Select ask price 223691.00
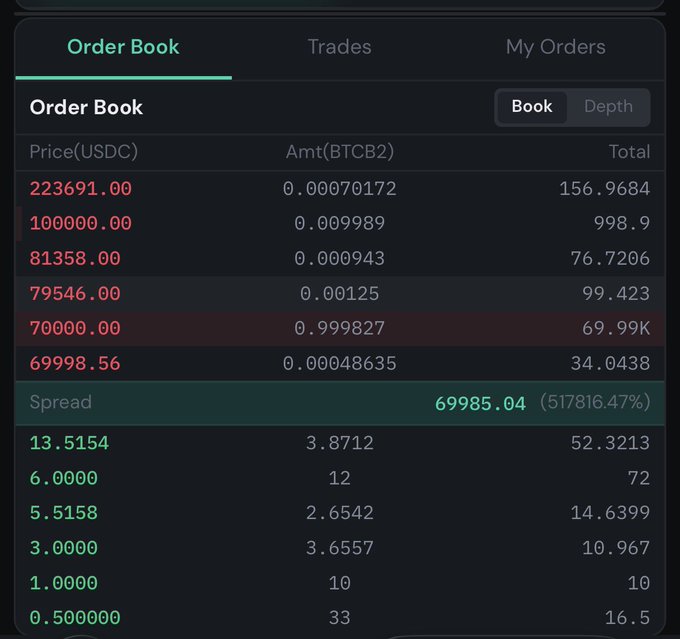The height and width of the screenshot is (639, 680). pos(81,189)
